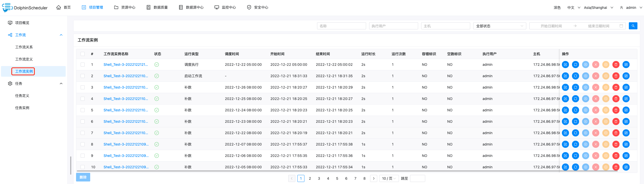Viewport: 644px width, 184px height.
Task: Rerun workflow instance in row 5
Action: click(576, 110)
